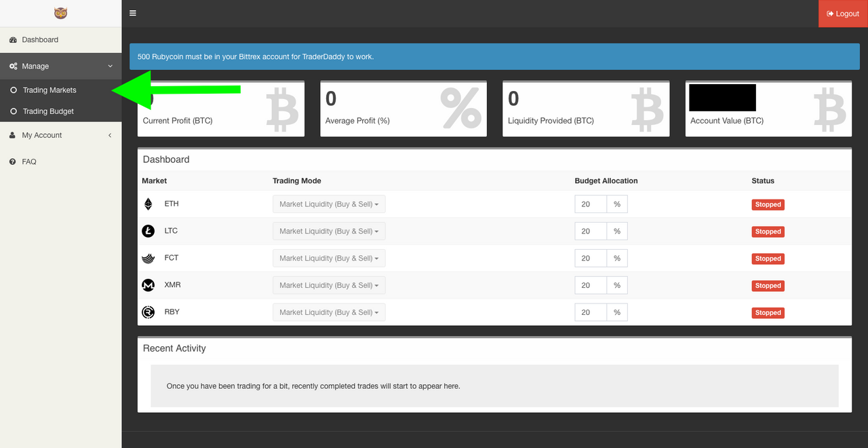
Task: Click the Dashboard panel heading
Action: pos(166,160)
